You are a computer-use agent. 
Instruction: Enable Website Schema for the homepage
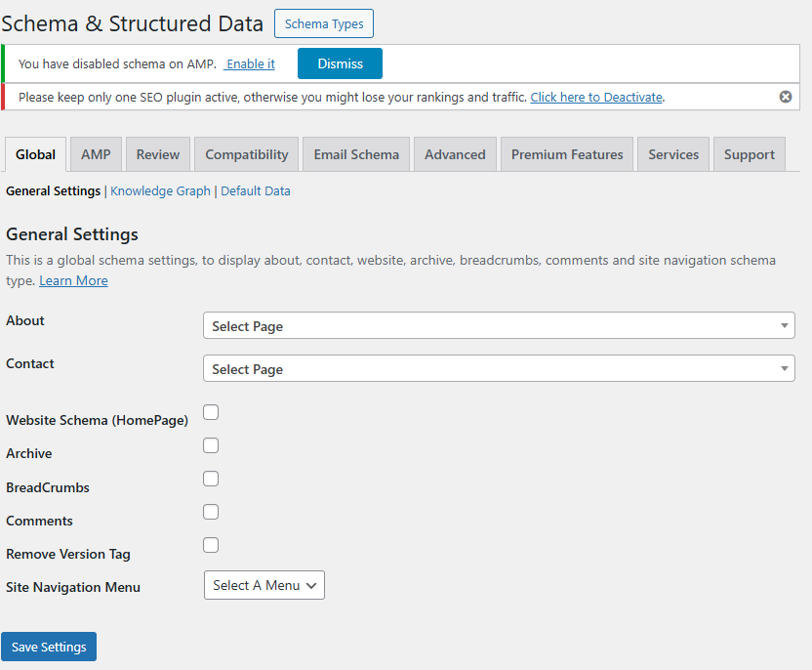coord(210,412)
